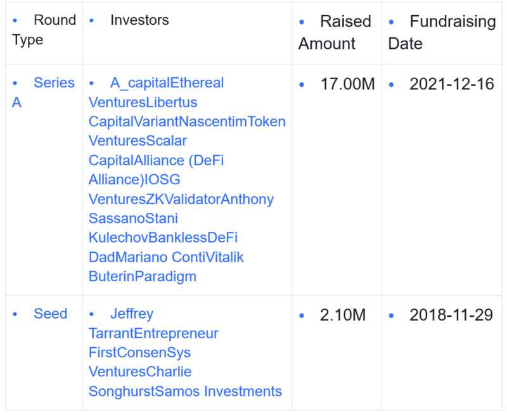
Task: Open the Jeffrey Tarrant investor link
Action: coord(131,314)
